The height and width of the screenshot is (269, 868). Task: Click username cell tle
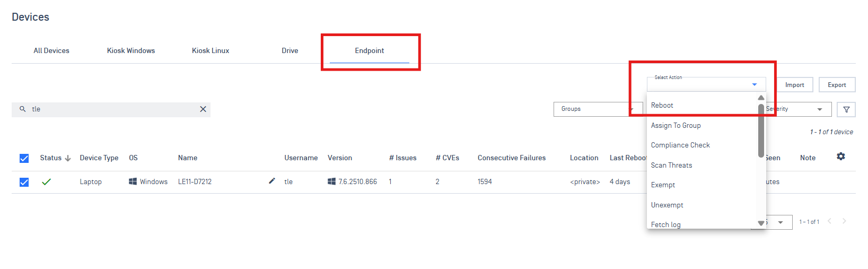(x=288, y=182)
